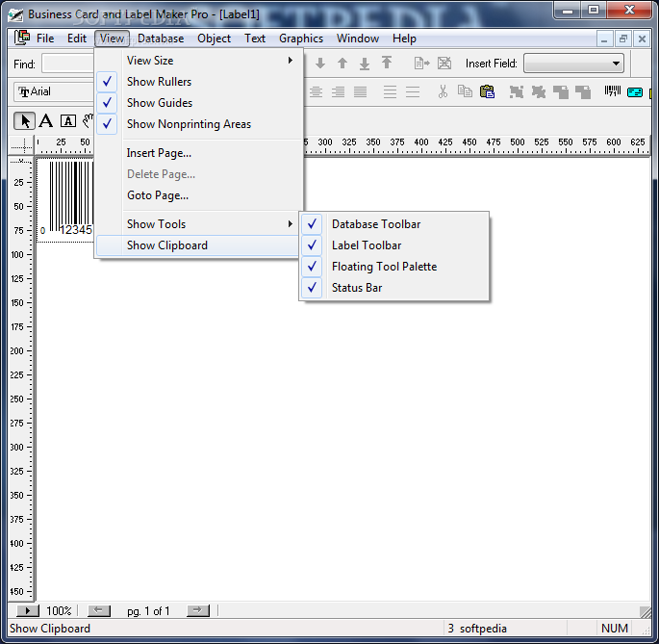Click the delete record crossed-box icon
Viewport: 659px width, 644px height.
[x=444, y=64]
